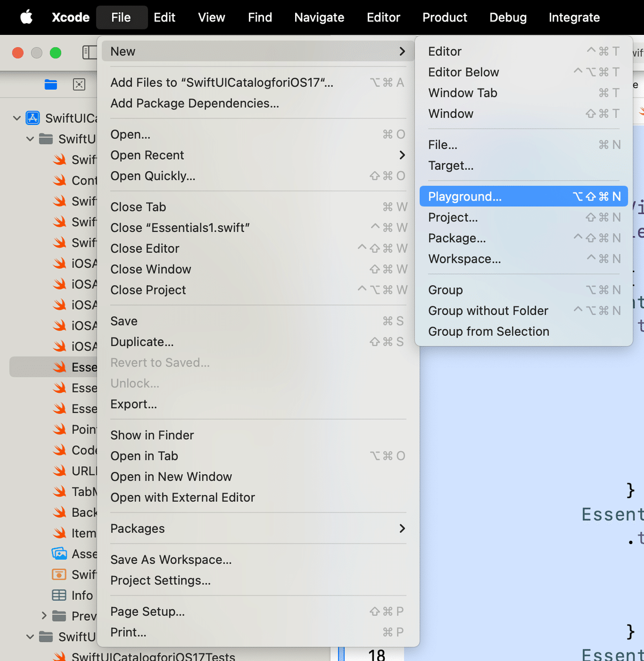This screenshot has width=644, height=661.
Task: Open the Debug menu
Action: click(508, 17)
